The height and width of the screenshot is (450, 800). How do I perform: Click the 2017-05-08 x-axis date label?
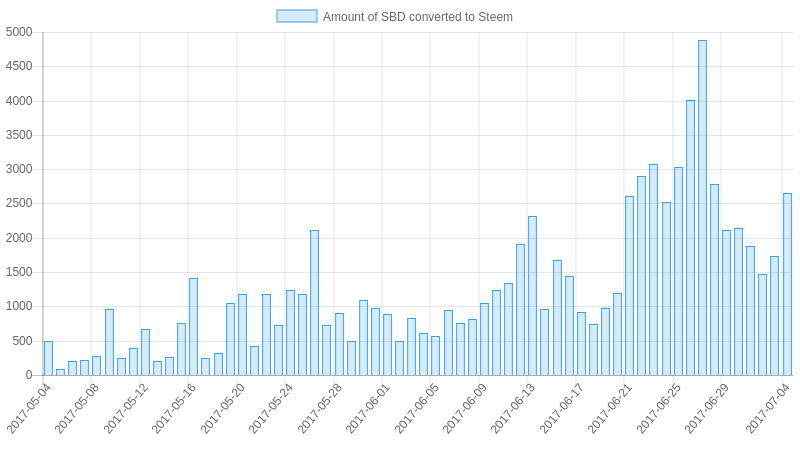coord(78,409)
